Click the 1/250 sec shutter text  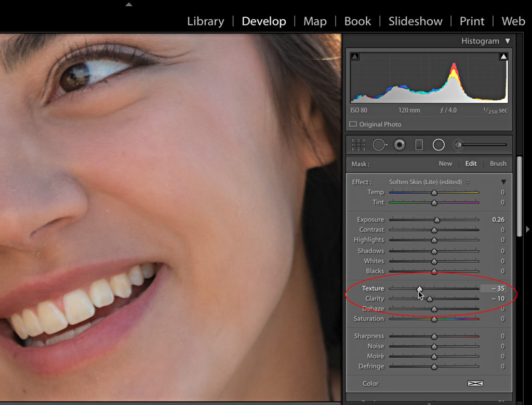(495, 111)
